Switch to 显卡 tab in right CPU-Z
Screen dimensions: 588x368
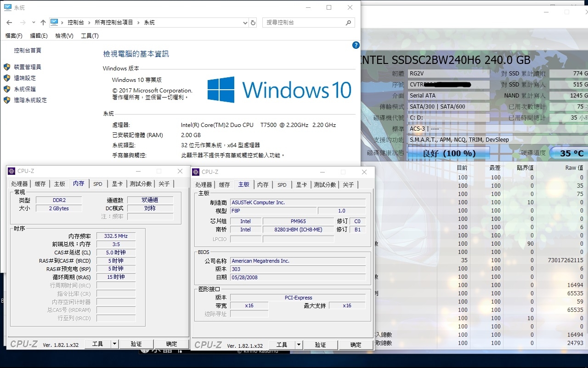[301, 184]
